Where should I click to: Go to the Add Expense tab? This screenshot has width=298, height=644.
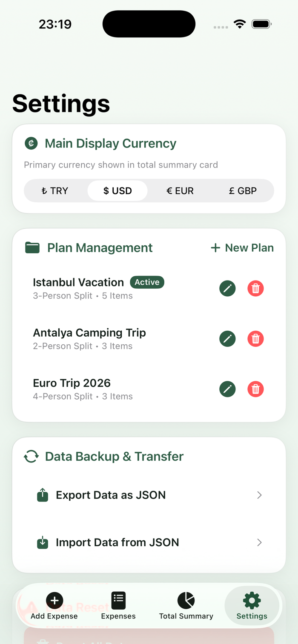click(54, 606)
